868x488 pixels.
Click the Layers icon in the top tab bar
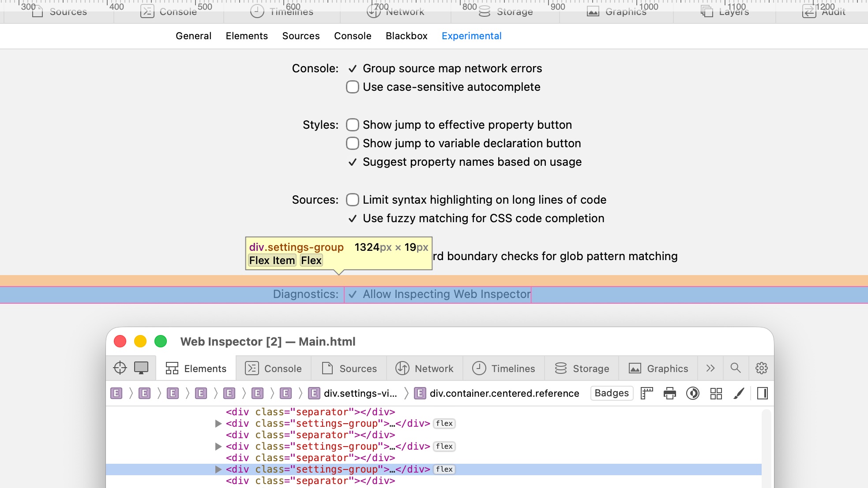pos(707,11)
